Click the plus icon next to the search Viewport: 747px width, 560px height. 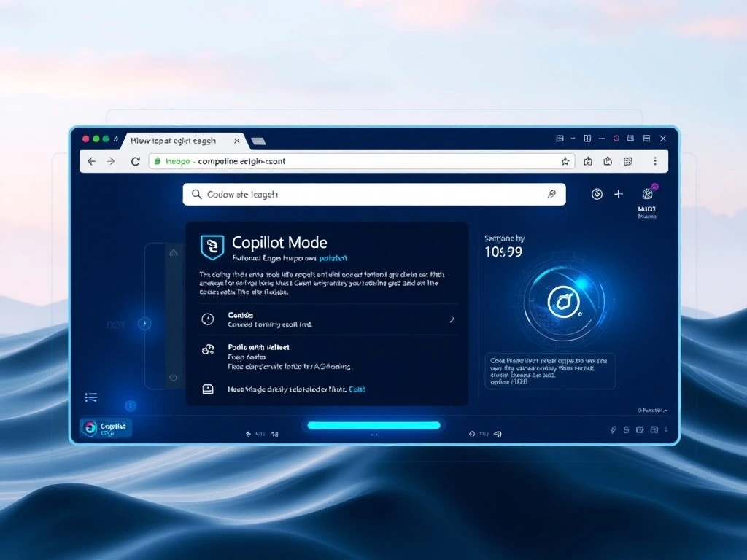pyautogui.click(x=619, y=194)
